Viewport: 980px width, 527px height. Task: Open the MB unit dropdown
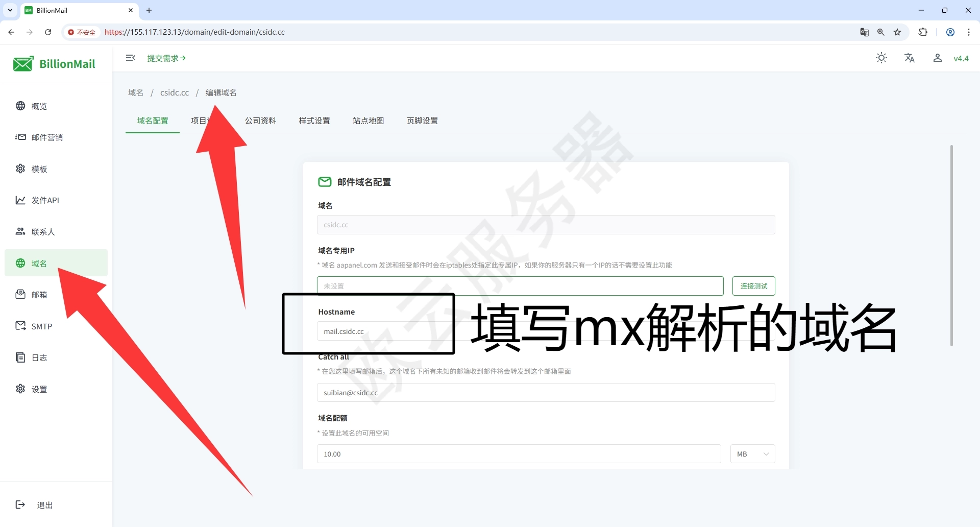752,453
